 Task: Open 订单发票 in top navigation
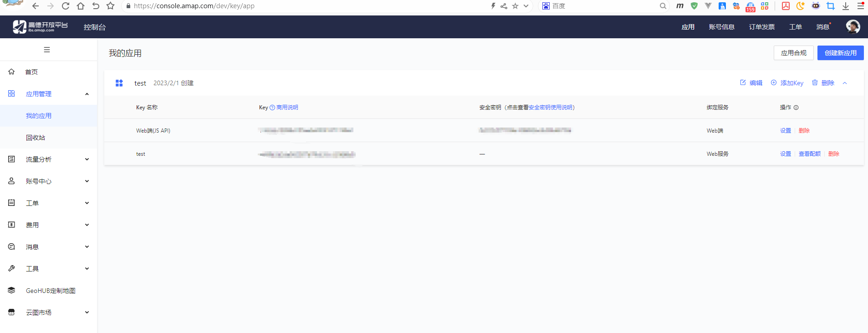coord(761,27)
